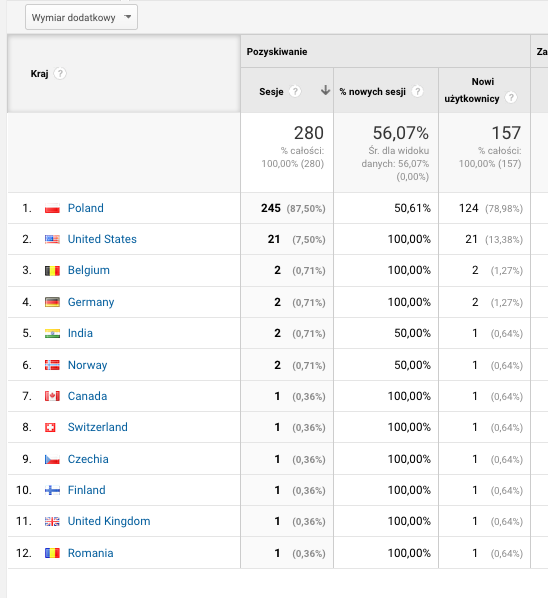Open the United States country link
548x598 pixels.
pyautogui.click(x=102, y=239)
